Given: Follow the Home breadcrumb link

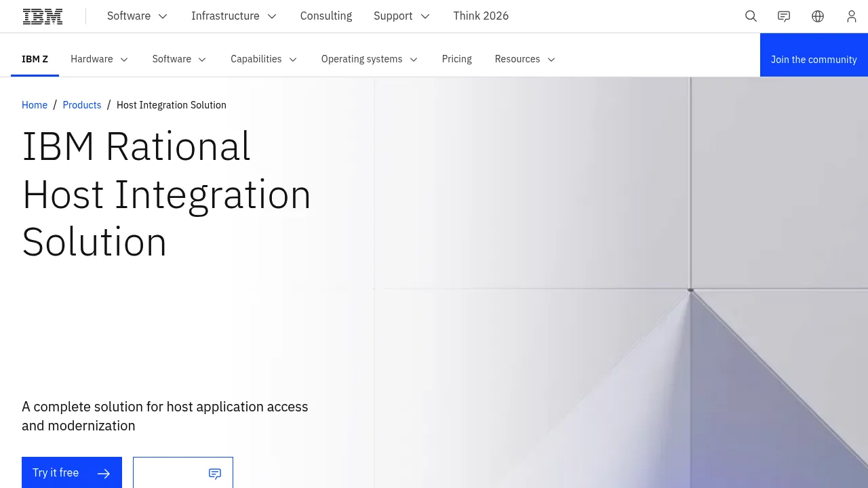Looking at the screenshot, I should [x=35, y=105].
